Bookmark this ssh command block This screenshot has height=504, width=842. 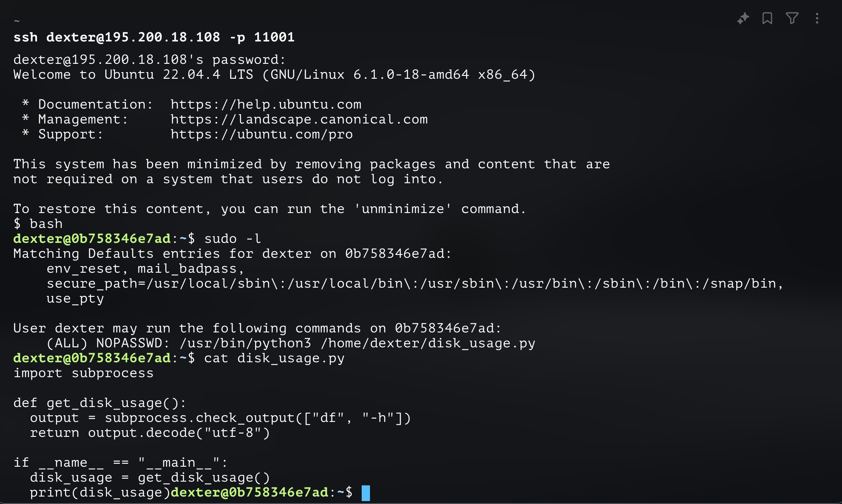[x=767, y=18]
